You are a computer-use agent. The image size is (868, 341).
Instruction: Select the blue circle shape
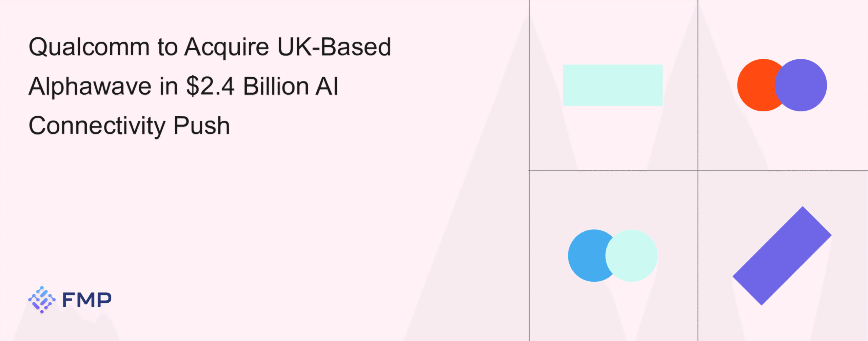tap(585, 255)
